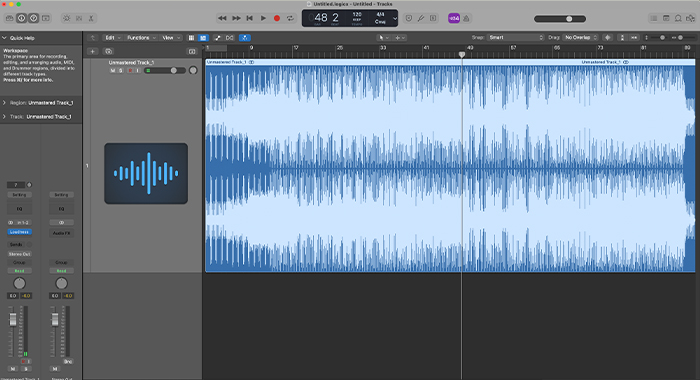Toggle the Metronome click button
This screenshot has height=380, width=700.
tap(466, 18)
